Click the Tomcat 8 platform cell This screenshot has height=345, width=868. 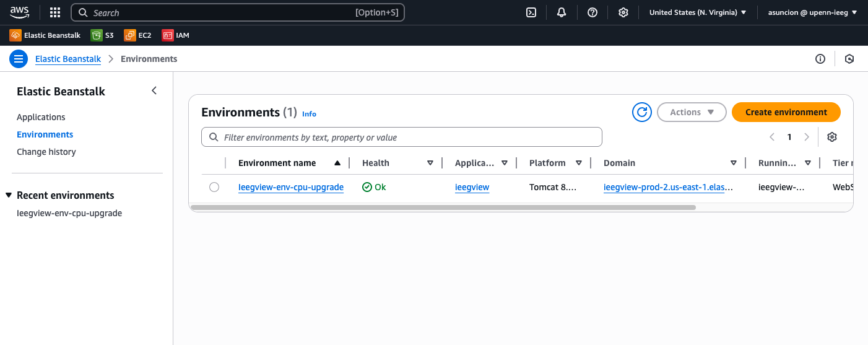click(553, 187)
